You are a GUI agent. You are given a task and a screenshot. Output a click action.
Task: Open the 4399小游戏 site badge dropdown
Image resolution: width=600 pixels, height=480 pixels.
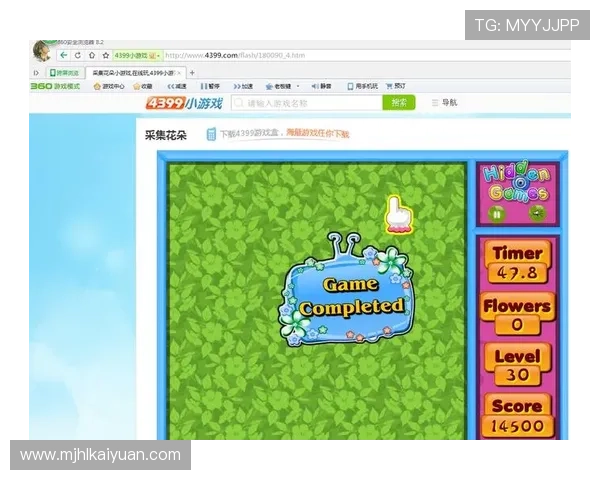tap(137, 56)
